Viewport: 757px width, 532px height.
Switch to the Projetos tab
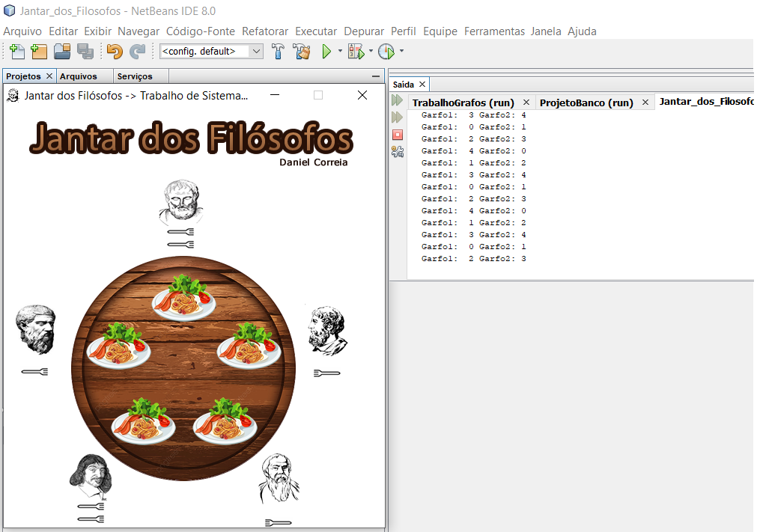[24, 76]
